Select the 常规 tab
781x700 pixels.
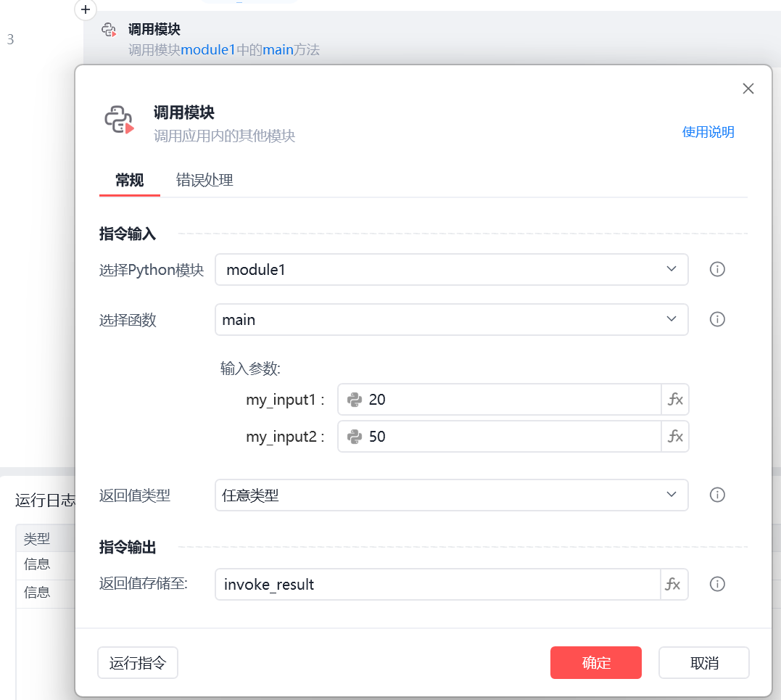pos(129,181)
